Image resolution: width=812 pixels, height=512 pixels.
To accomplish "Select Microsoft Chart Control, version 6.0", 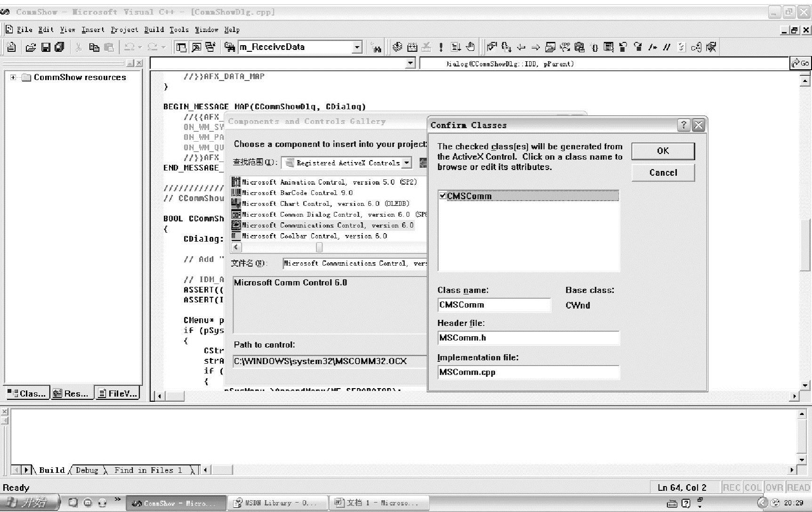I will click(x=326, y=204).
